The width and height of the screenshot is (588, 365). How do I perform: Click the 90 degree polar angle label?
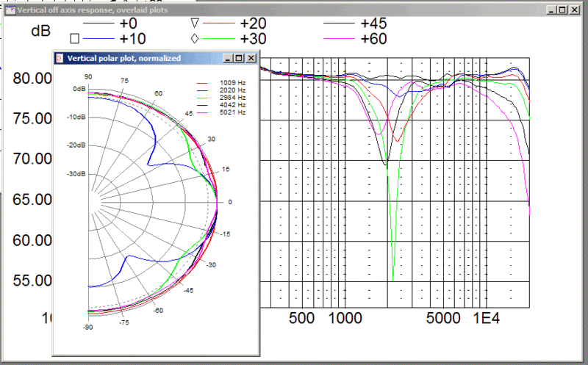pyautogui.click(x=88, y=77)
